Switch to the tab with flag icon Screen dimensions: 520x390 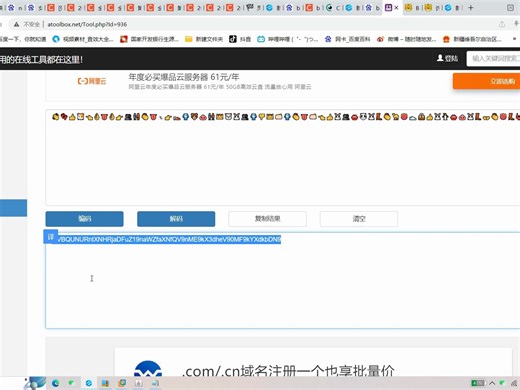[255, 7]
